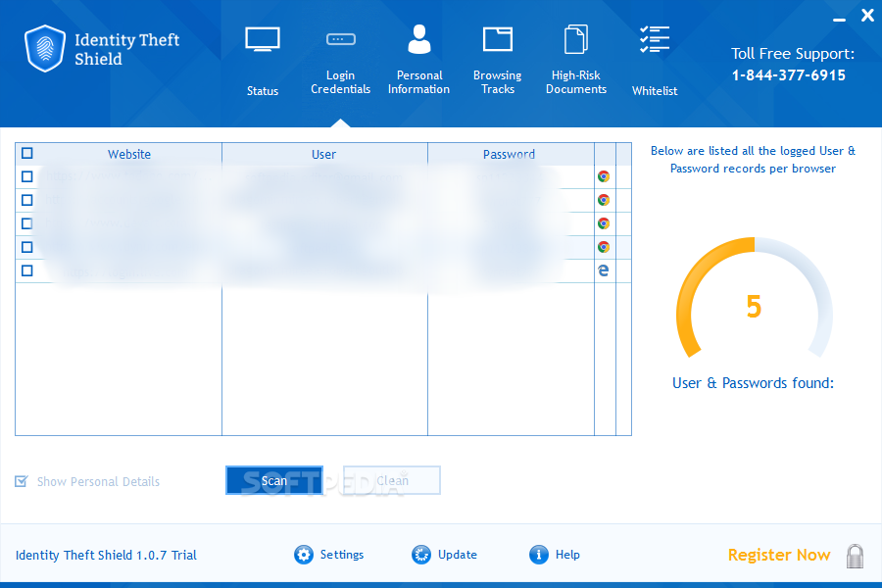Sort by Password column header
The image size is (882, 588).
coord(509,154)
